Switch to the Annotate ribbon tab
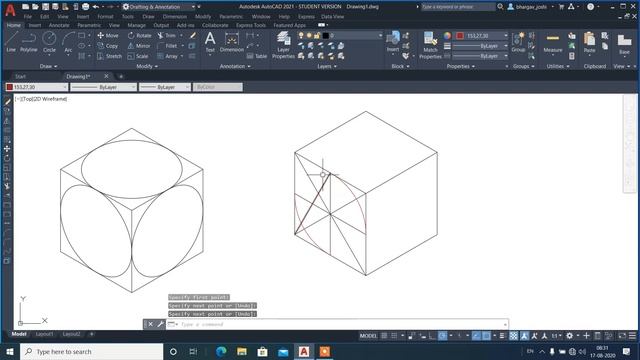Screen dimensions: 640x360 point(59,25)
